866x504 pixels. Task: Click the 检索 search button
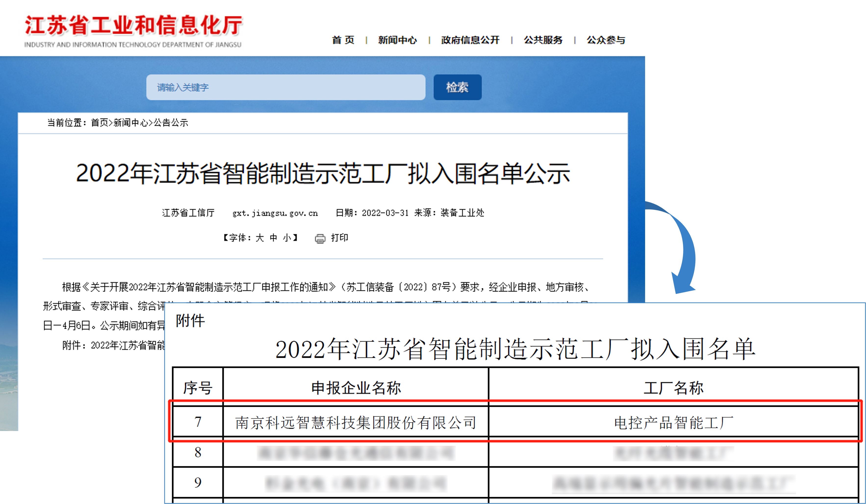pyautogui.click(x=457, y=87)
